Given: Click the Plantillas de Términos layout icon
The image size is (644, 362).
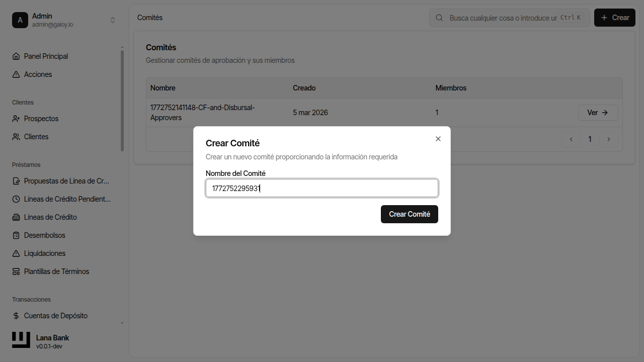Looking at the screenshot, I should coord(16,271).
